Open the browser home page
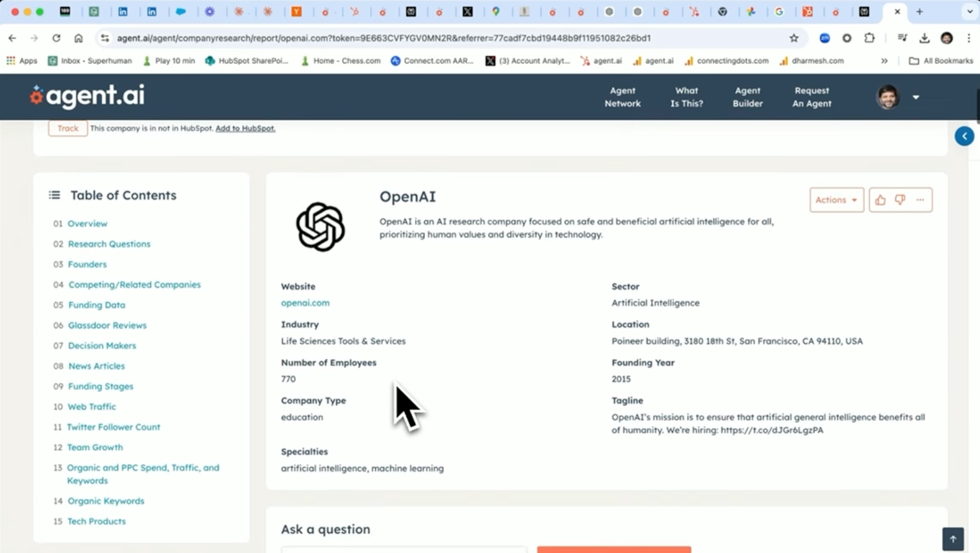980x553 pixels. point(78,38)
